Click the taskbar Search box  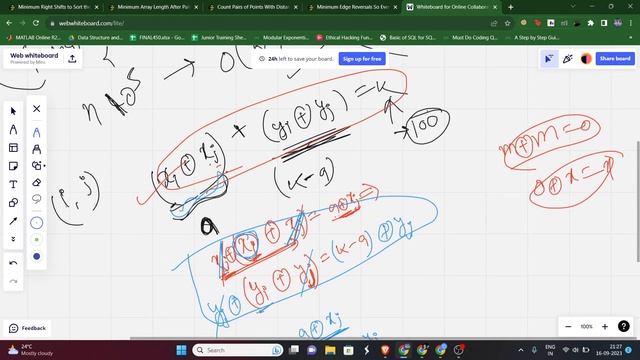tap(238, 350)
